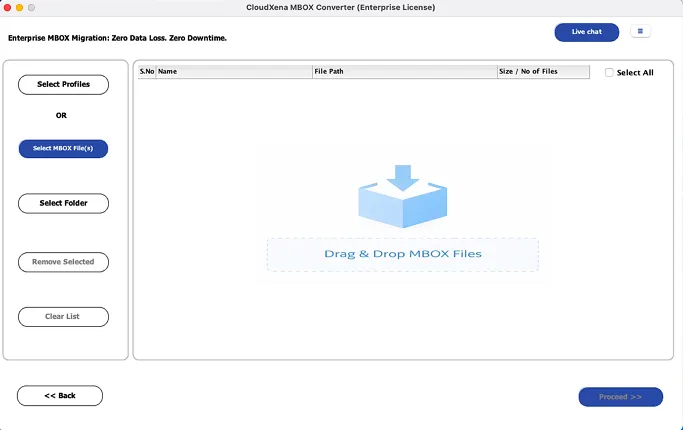The height and width of the screenshot is (430, 683).
Task: Click the S.No column header
Action: tap(147, 71)
